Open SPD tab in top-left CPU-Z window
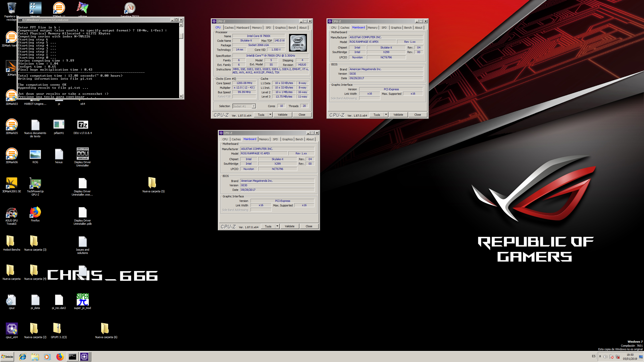644x362 pixels. (x=268, y=28)
